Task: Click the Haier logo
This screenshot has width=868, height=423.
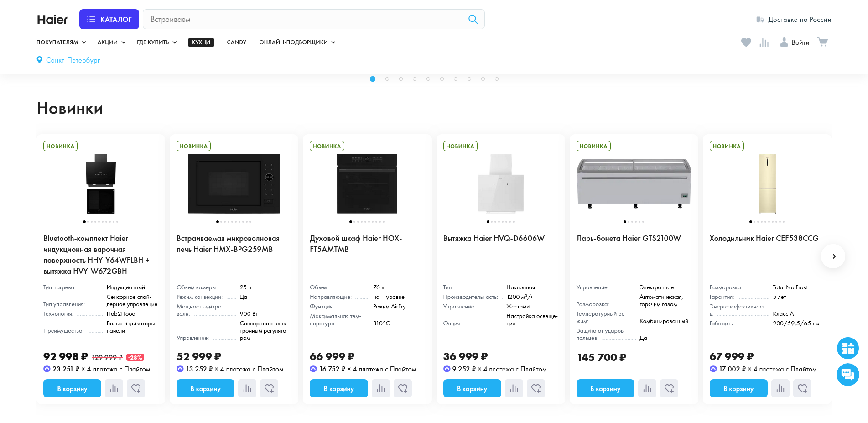Action: coord(52,20)
